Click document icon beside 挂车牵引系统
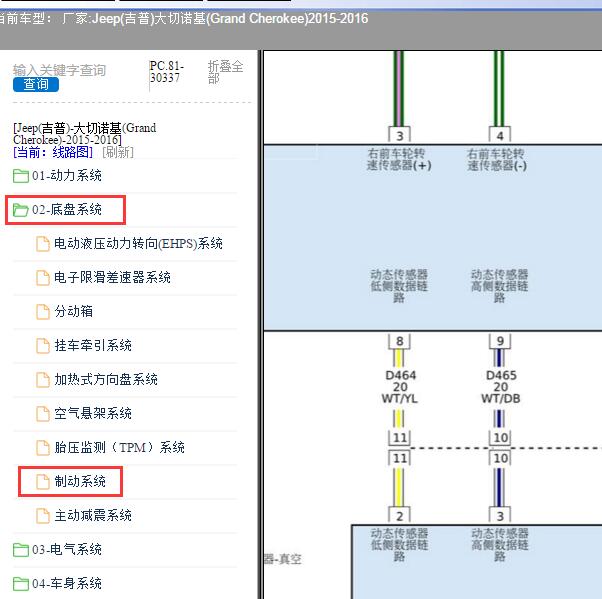The width and height of the screenshot is (602, 599). (43, 346)
